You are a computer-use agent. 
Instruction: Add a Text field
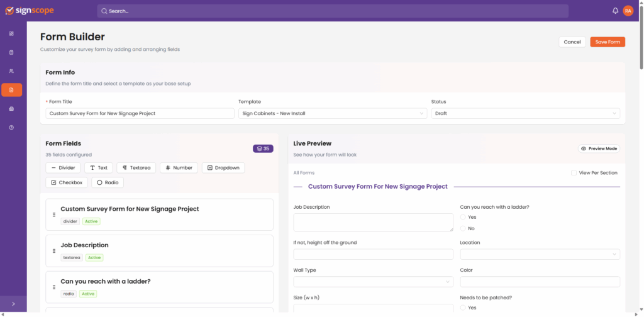[99, 167]
